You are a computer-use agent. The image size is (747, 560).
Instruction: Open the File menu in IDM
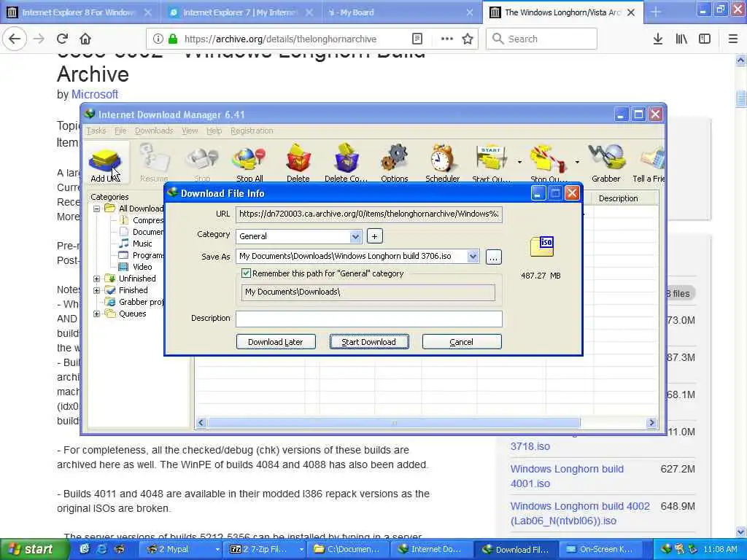click(x=120, y=131)
